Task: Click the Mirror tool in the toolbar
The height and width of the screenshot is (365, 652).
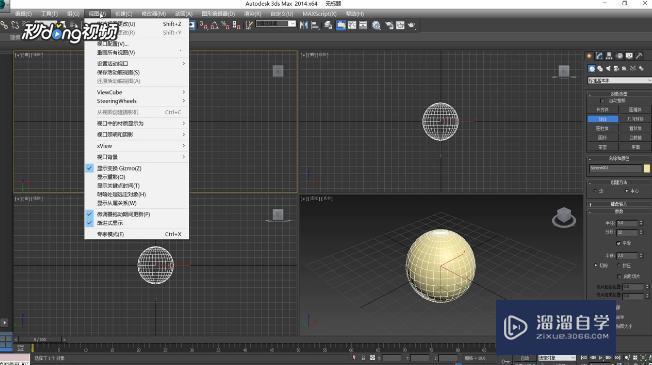Action: (x=304, y=25)
